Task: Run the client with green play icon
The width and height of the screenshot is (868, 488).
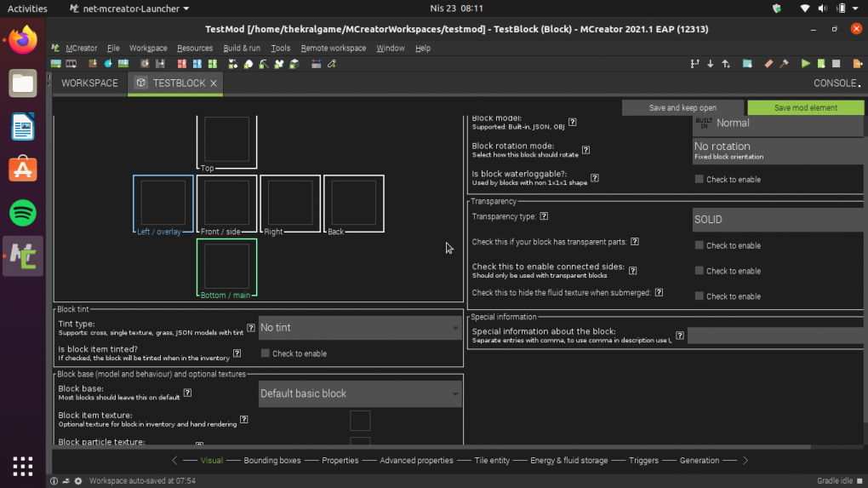Action: pos(806,64)
